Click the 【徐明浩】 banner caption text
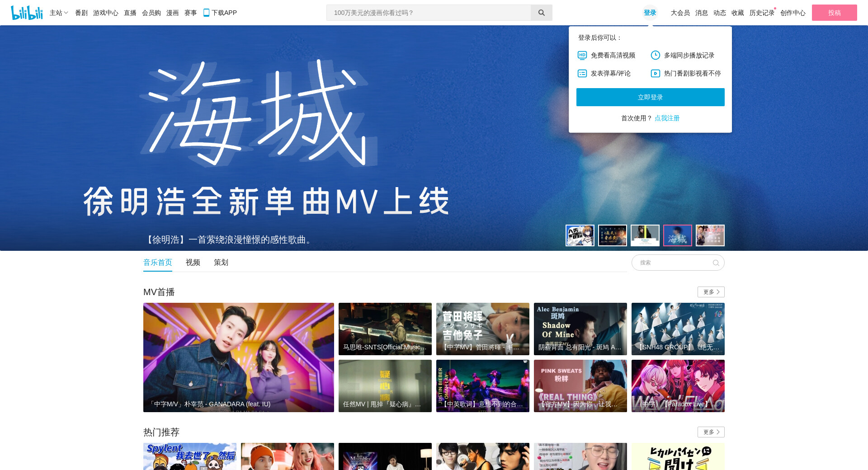The width and height of the screenshot is (868, 470). point(229,240)
